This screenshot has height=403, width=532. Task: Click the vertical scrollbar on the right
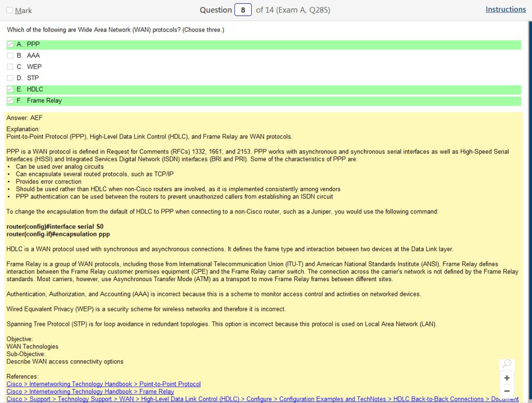pyautogui.click(x=529, y=208)
